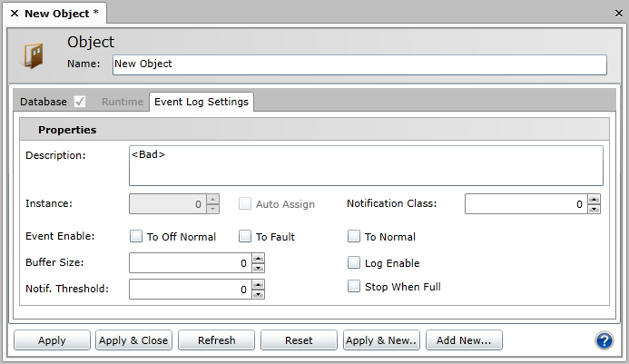Screen dimensions: 629x364
Task: Increase Notification Class with up arrow
Action: 594,199
